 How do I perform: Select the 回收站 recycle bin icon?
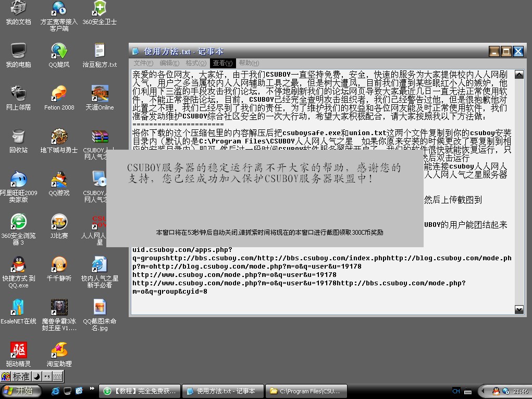click(x=18, y=141)
